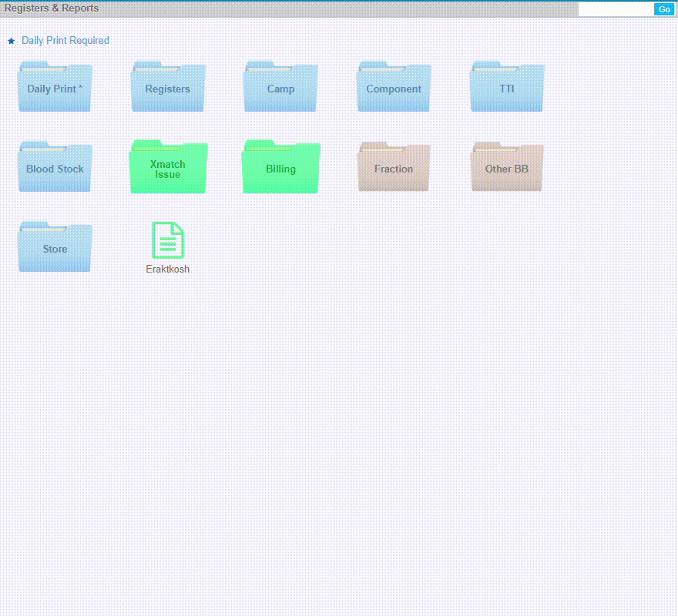Select the green Billing folder
Viewport: 678px width, 616px height.
click(x=280, y=168)
